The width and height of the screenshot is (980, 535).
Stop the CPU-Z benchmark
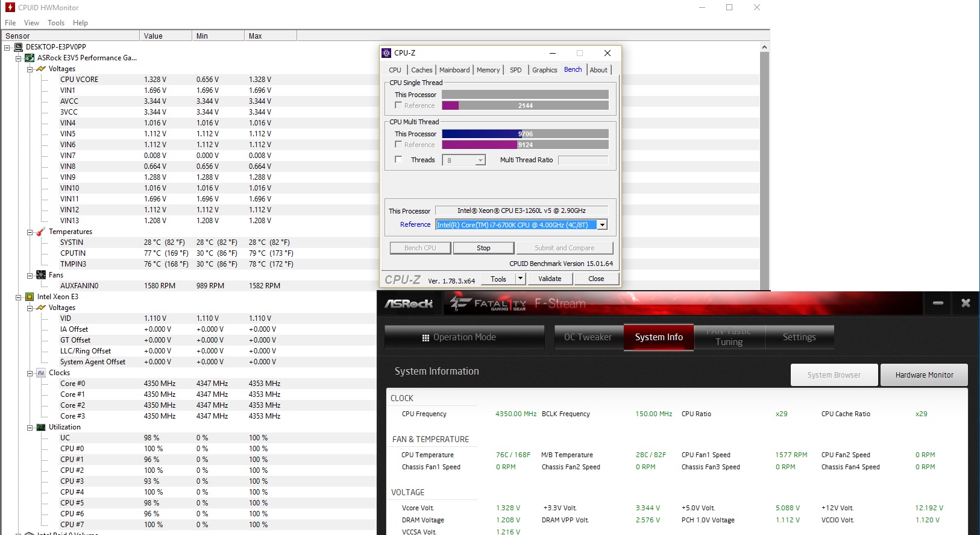[x=483, y=248]
